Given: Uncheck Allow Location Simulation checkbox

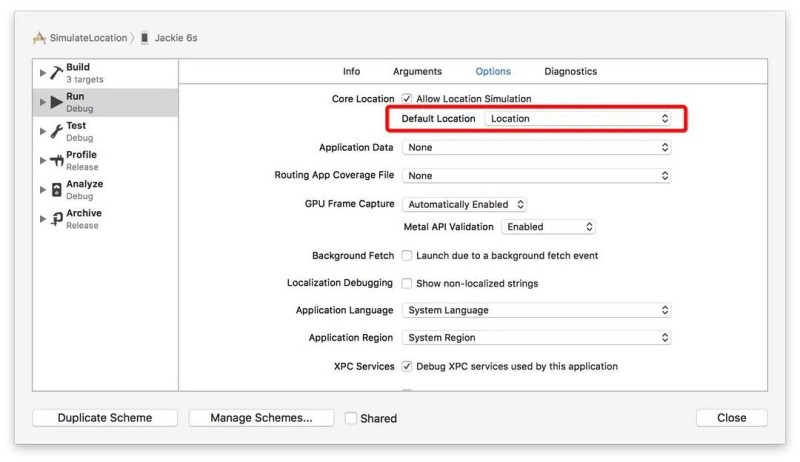Looking at the screenshot, I should tap(407, 98).
